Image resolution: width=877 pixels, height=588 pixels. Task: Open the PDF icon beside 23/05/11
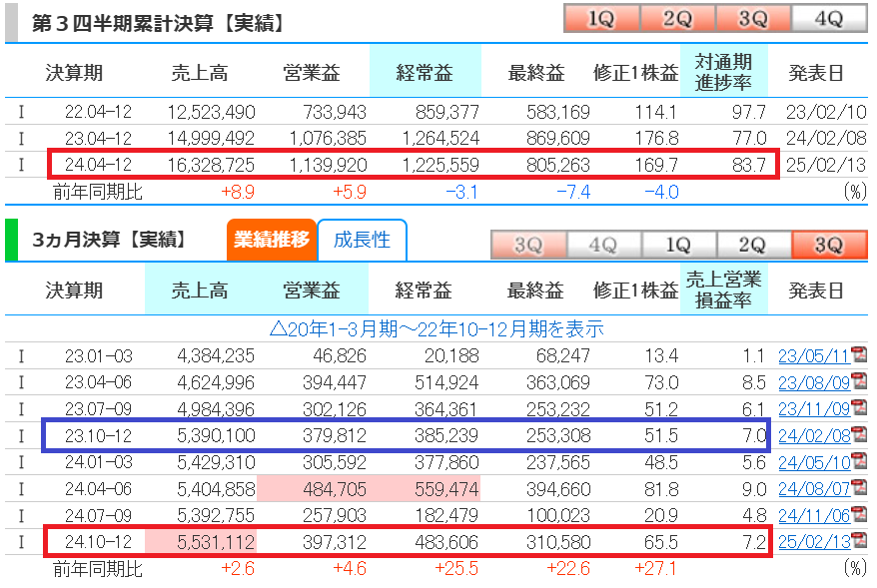point(859,354)
